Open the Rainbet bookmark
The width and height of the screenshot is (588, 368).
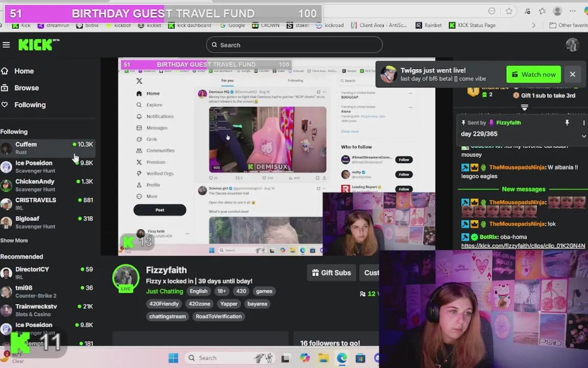tap(428, 25)
